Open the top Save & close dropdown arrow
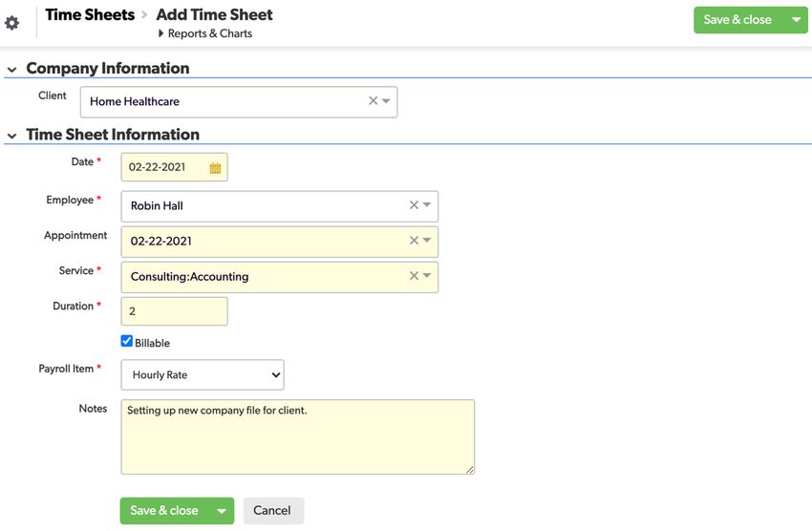 pyautogui.click(x=797, y=20)
